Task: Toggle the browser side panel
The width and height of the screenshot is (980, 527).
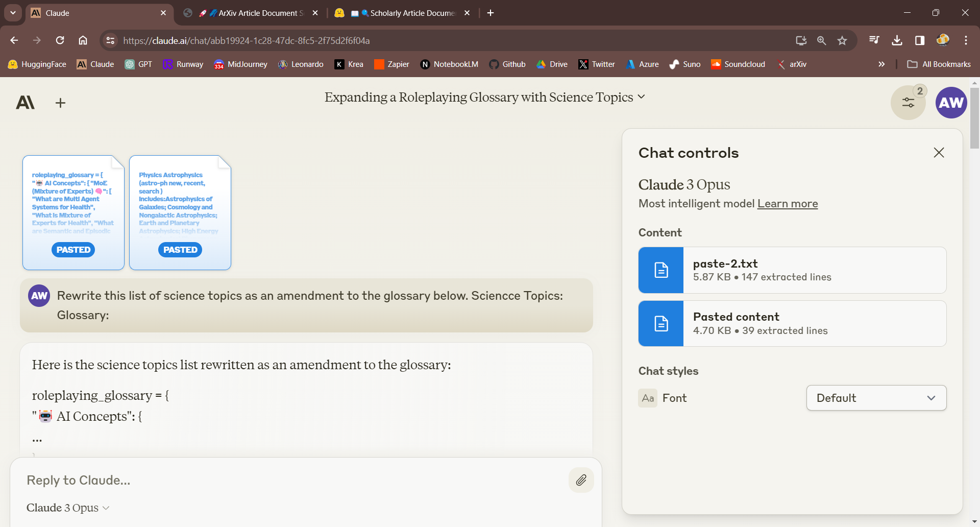Action: coord(920,40)
